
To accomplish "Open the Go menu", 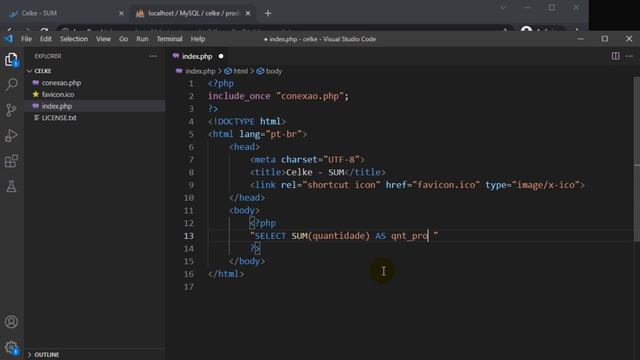I will point(123,39).
